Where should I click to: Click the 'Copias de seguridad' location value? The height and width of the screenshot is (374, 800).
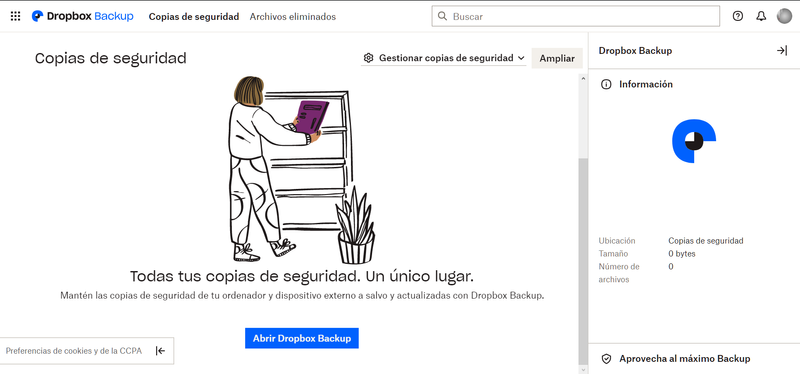click(706, 241)
